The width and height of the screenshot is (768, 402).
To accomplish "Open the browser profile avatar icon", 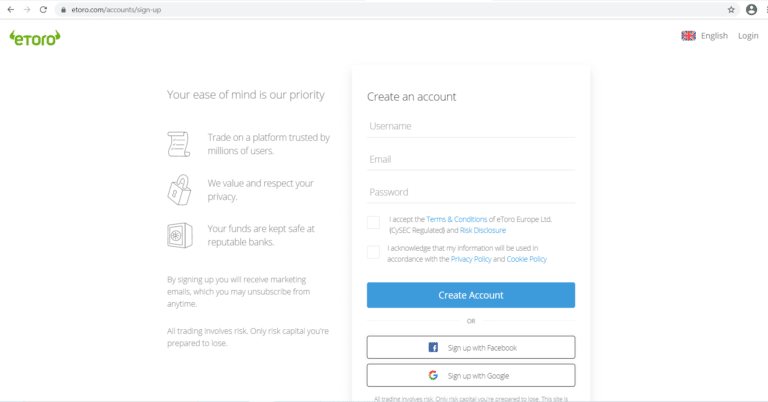I will coord(751,9).
